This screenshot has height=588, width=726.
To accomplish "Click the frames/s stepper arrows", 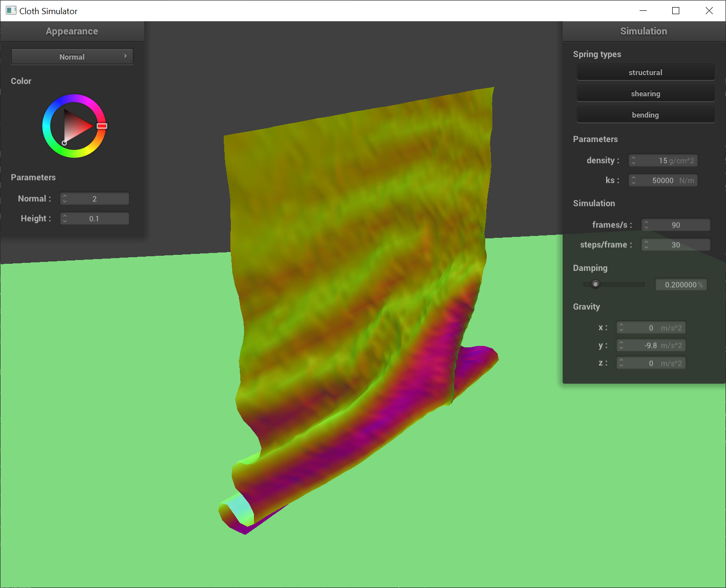I will coord(646,225).
